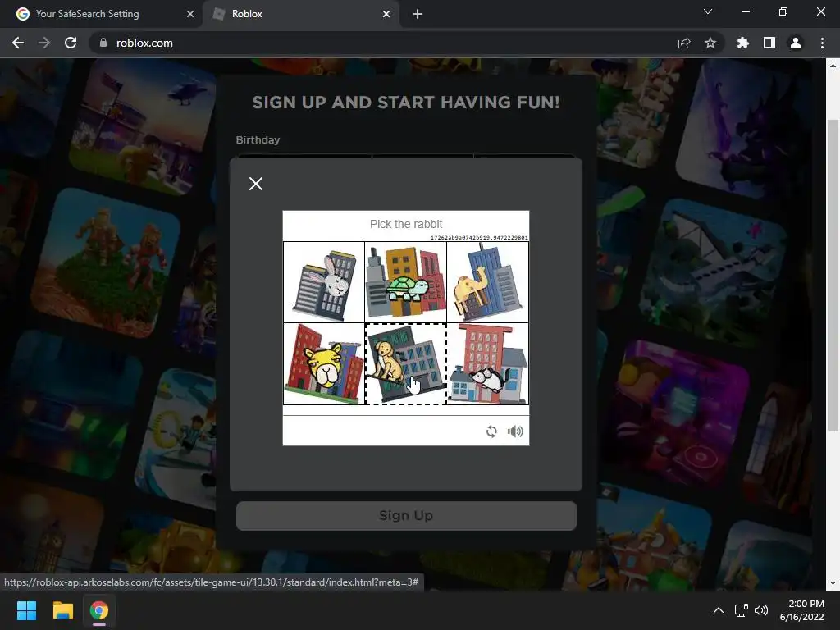Screen dimensions: 840x630
Task: Bookmark this tab with star icon
Action: point(710,43)
